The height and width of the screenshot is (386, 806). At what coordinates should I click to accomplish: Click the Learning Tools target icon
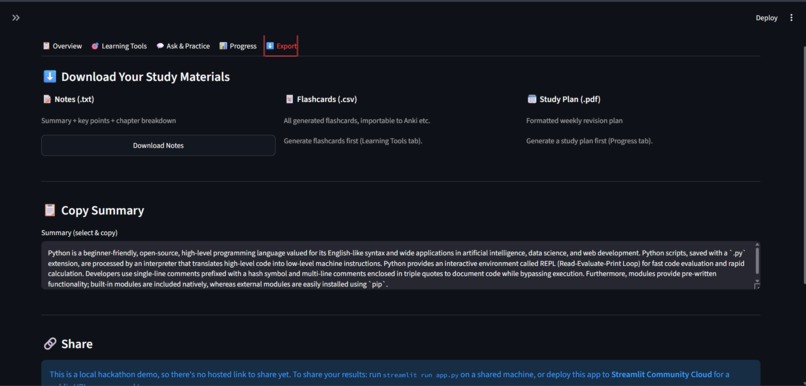[x=95, y=46]
